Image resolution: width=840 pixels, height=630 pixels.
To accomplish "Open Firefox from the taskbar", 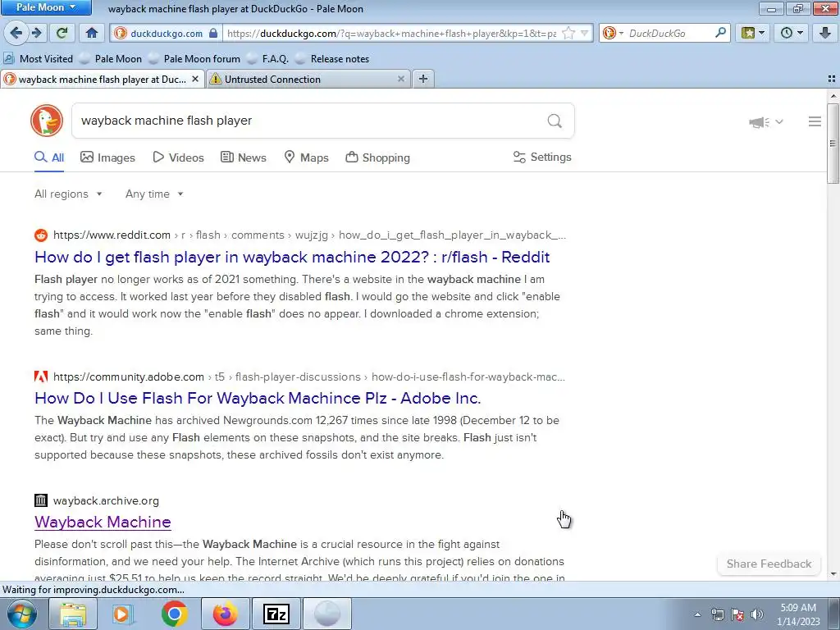I will click(x=225, y=614).
